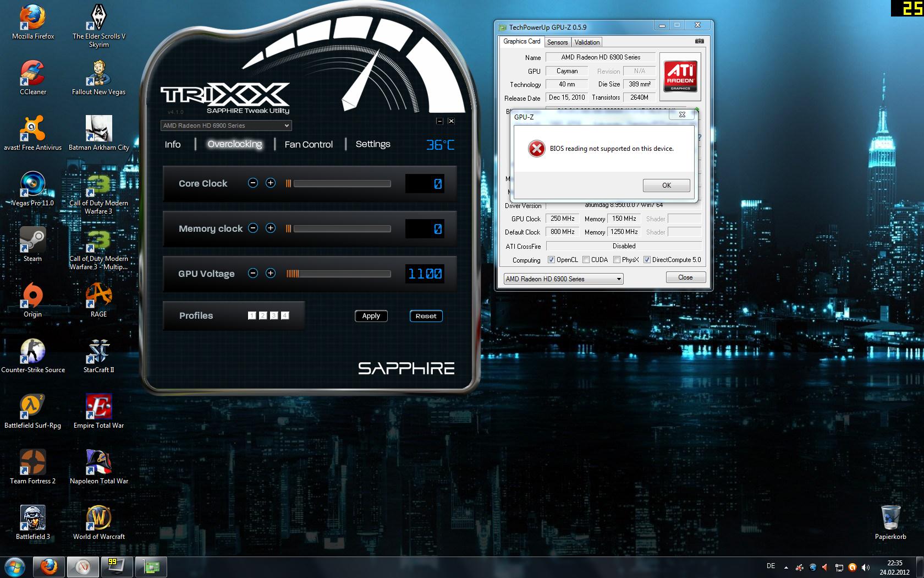Screen dimensions: 924x578
Task: Click Reset button in TRIXX
Action: coord(426,316)
